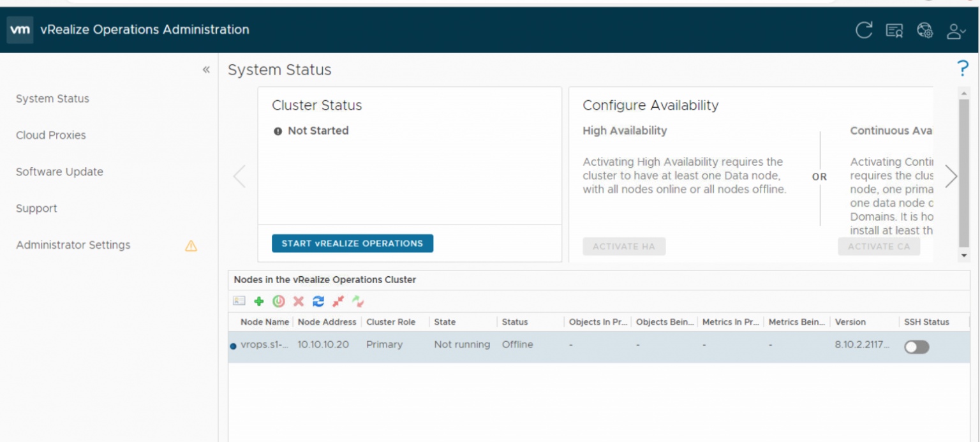The width and height of the screenshot is (980, 442).
Task: Click the warning icon beside Administrator Settings
Action: [191, 246]
